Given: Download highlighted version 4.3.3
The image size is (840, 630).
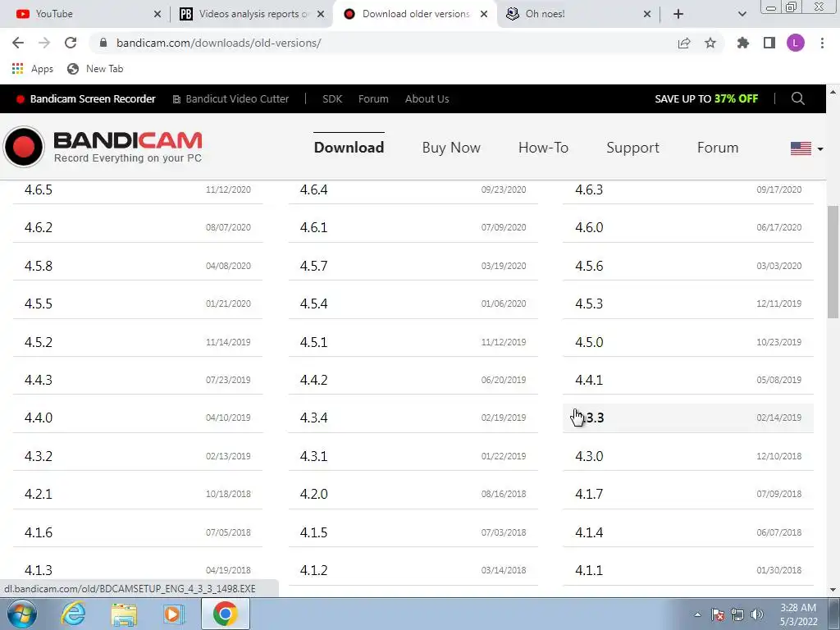Looking at the screenshot, I should tap(688, 418).
